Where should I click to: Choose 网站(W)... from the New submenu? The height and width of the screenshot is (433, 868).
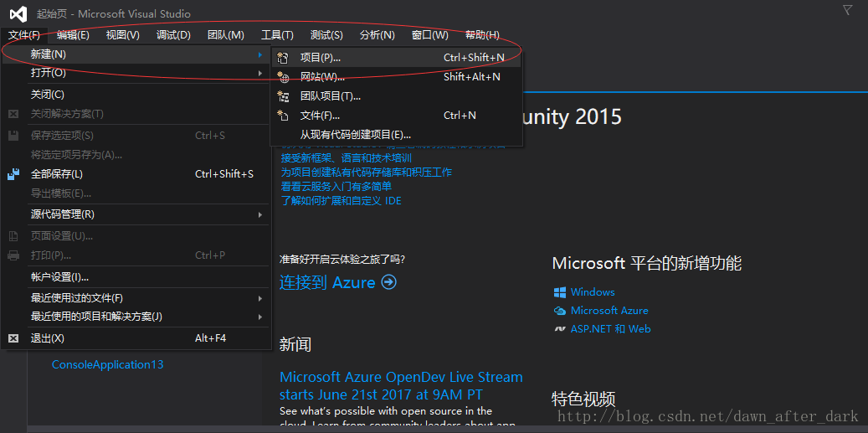[x=397, y=77]
